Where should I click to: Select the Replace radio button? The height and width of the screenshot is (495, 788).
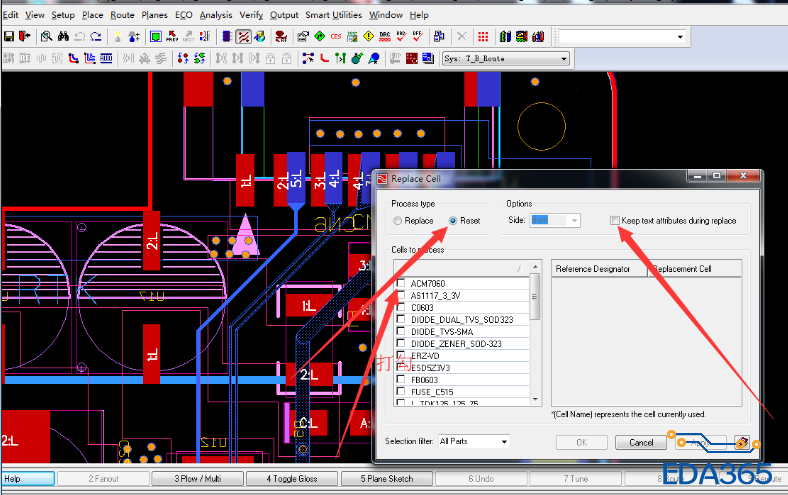399,220
